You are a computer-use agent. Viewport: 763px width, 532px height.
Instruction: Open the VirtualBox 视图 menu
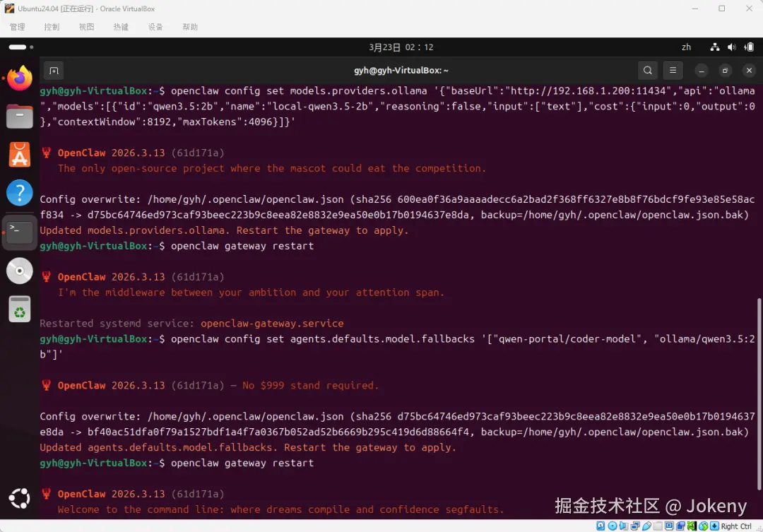click(x=87, y=27)
